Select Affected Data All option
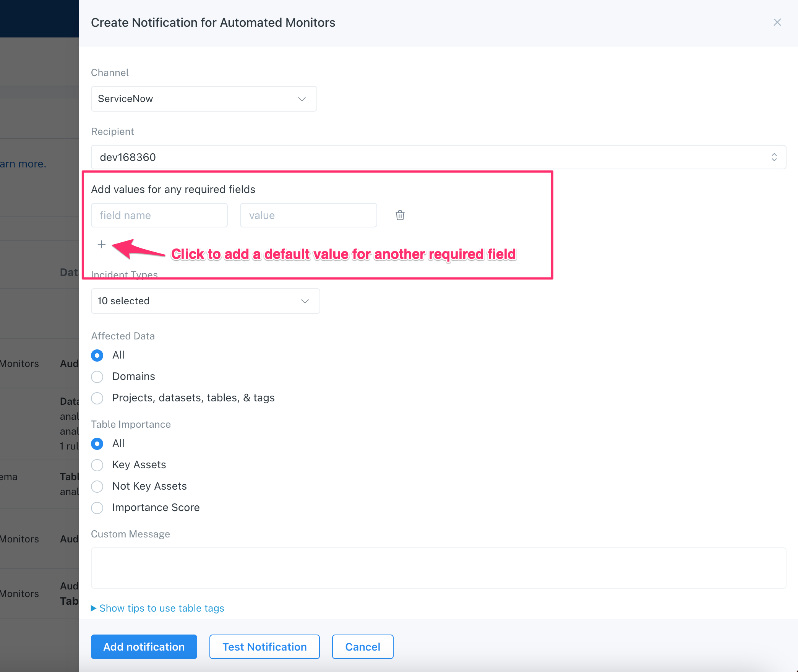Viewport: 798px width, 672px height. pyautogui.click(x=97, y=355)
